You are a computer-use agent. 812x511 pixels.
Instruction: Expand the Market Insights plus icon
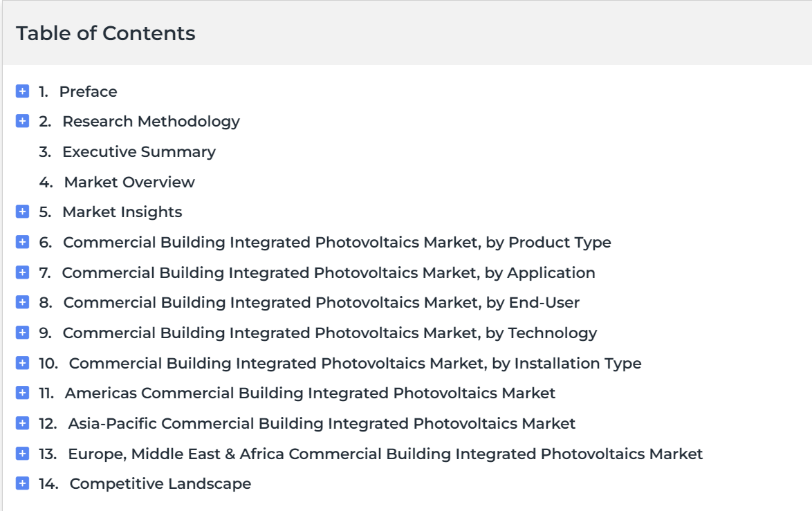(x=22, y=212)
